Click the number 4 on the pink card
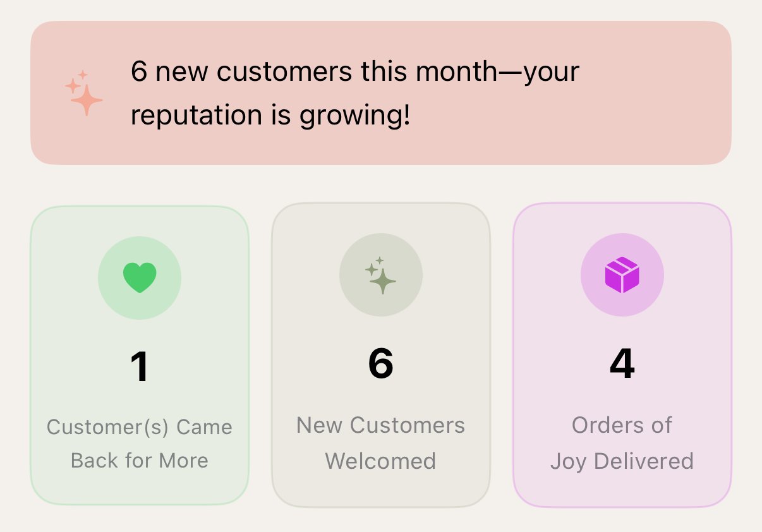762x532 pixels. tap(622, 364)
